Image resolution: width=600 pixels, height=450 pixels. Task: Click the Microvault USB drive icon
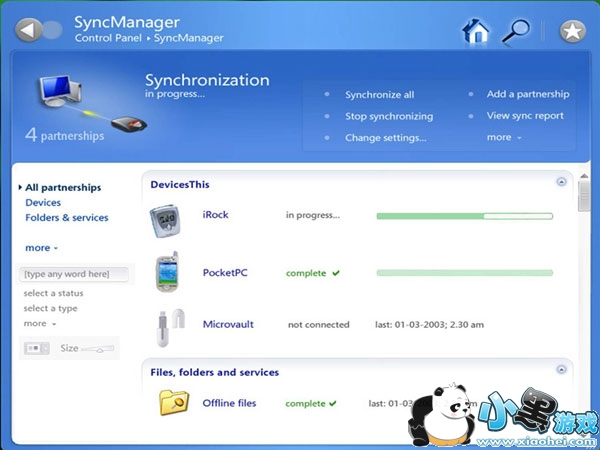coord(167,325)
